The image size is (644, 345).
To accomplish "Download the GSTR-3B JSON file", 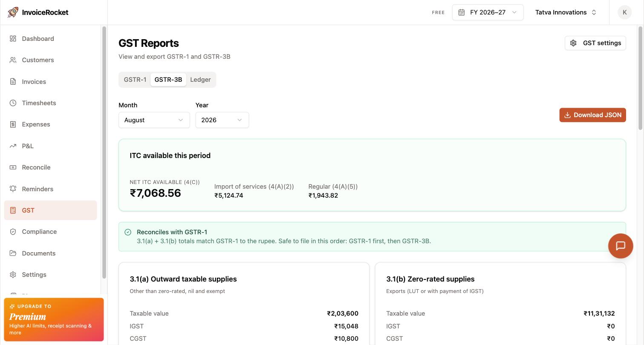I will click(x=592, y=115).
